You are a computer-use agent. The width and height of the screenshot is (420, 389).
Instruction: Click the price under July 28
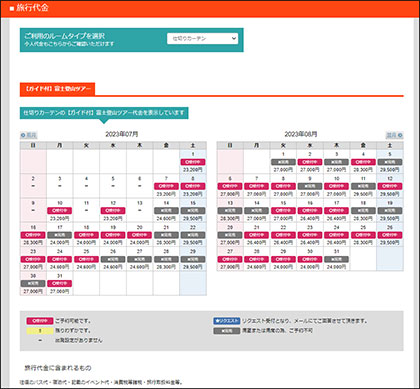click(166, 267)
